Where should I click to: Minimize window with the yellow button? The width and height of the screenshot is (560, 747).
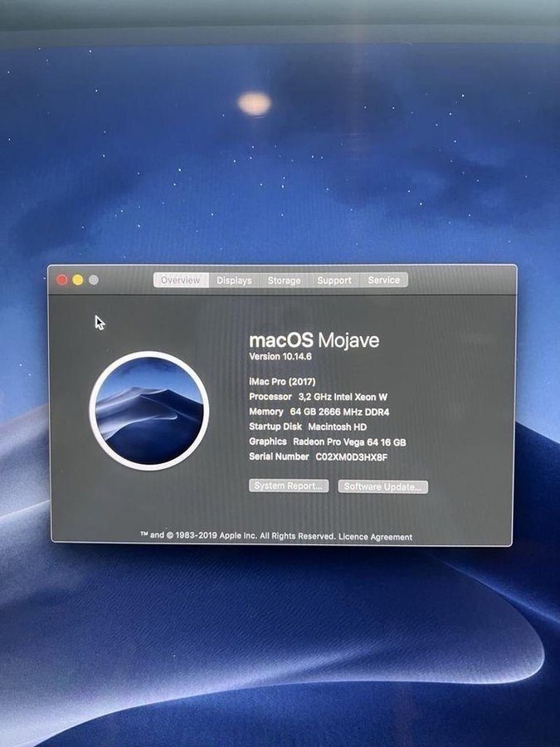[78, 281]
